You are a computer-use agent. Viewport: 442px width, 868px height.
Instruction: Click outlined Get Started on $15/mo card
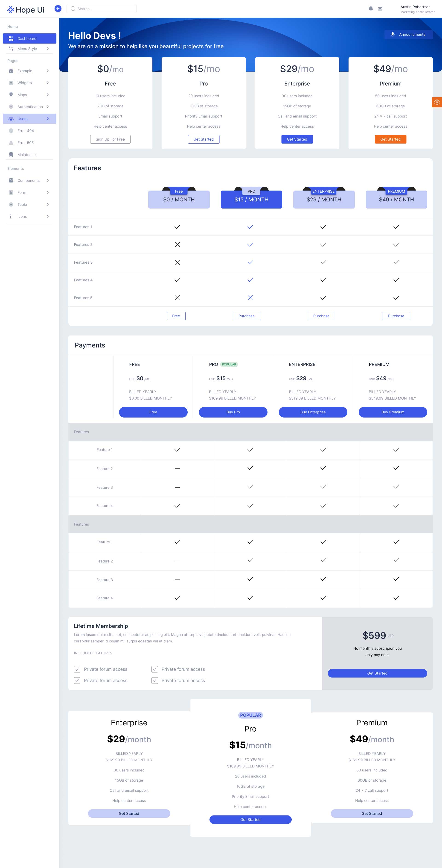(x=204, y=139)
